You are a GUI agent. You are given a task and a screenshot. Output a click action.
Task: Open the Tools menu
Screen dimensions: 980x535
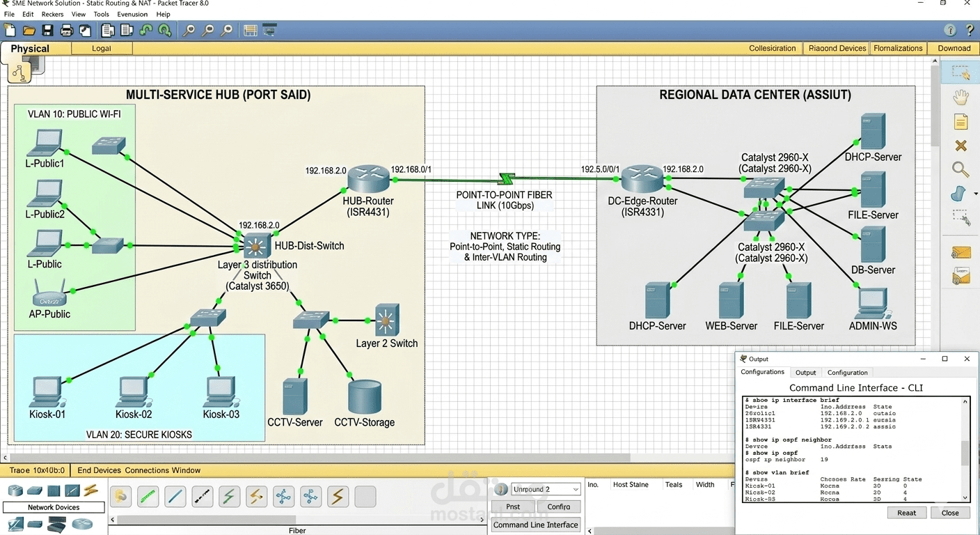[x=101, y=14]
